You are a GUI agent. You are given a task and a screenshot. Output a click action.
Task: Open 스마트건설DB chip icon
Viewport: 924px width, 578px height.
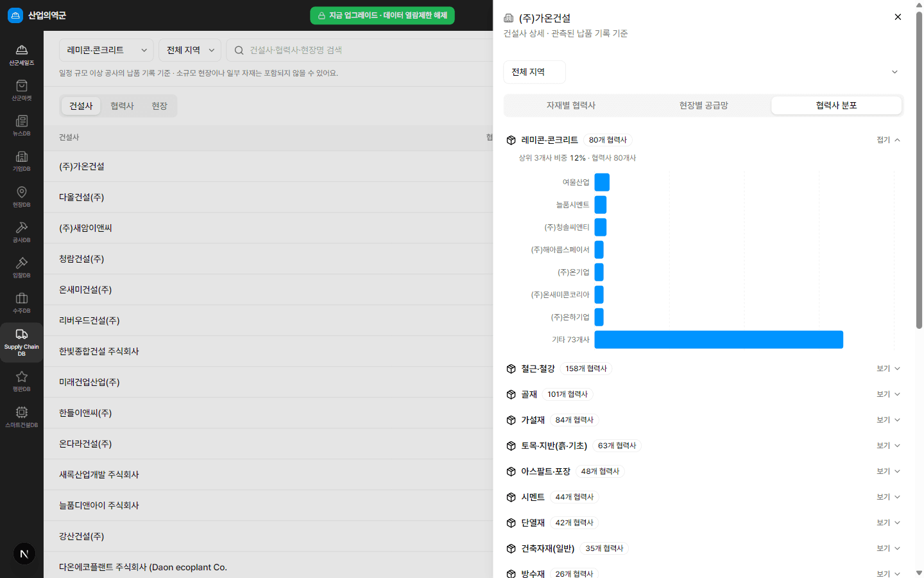21,412
